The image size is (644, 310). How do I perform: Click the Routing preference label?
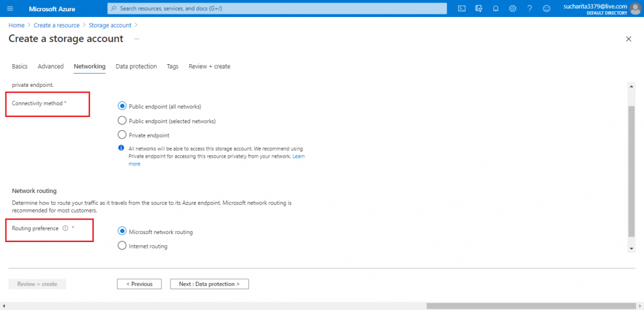35,229
